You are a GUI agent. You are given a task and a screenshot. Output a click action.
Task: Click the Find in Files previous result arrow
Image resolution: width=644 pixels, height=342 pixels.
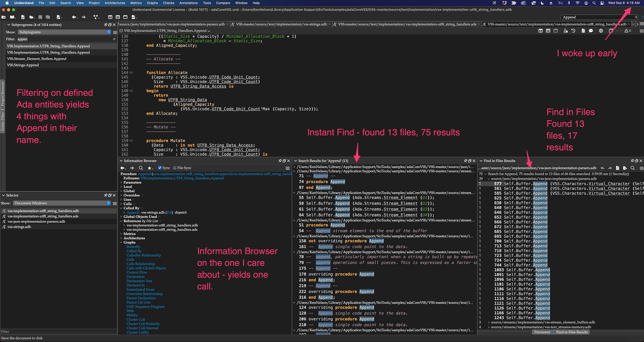(x=602, y=168)
